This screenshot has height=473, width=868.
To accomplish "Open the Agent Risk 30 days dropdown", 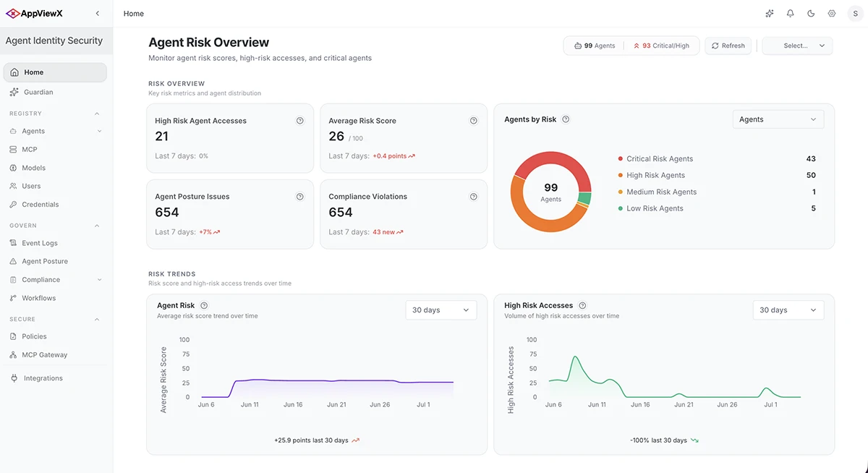I will (x=441, y=310).
